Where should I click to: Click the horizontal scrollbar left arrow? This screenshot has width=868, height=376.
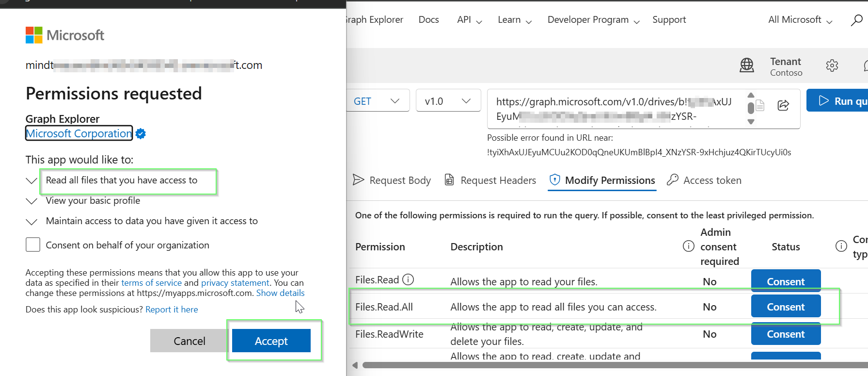pyautogui.click(x=355, y=365)
